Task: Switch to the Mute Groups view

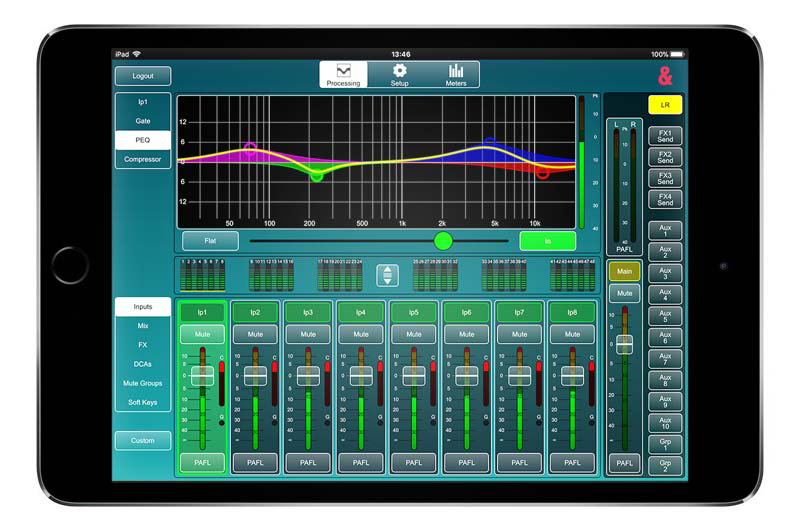Action: pos(142,383)
